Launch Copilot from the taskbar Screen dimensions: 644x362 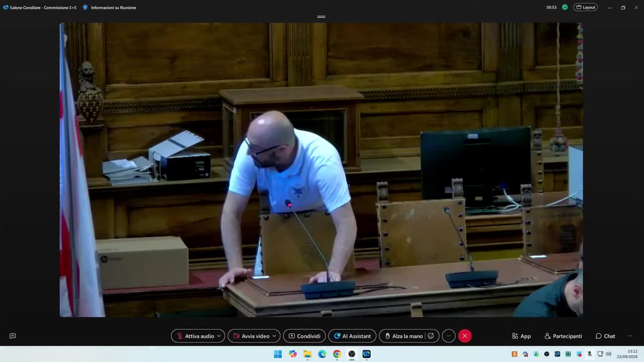pyautogui.click(x=293, y=354)
